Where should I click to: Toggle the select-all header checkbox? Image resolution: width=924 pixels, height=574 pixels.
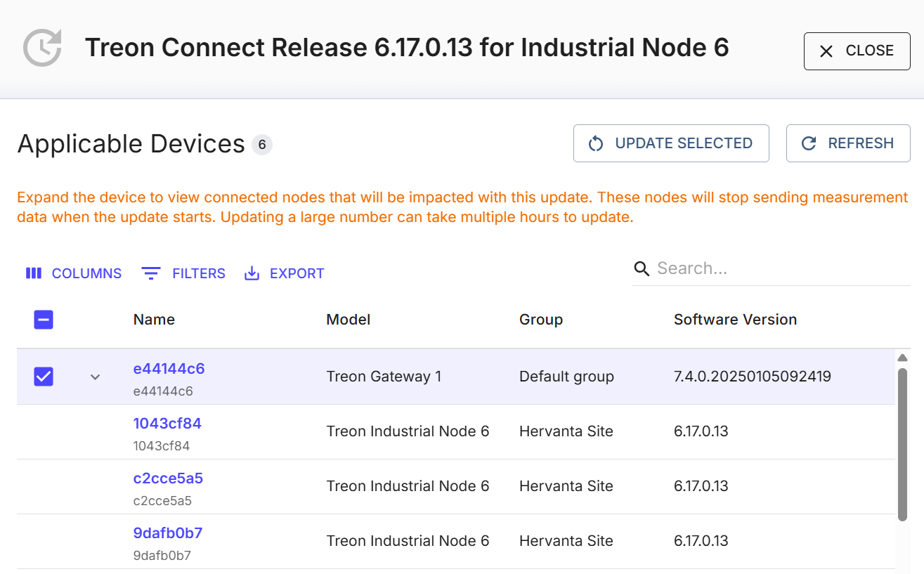point(44,320)
